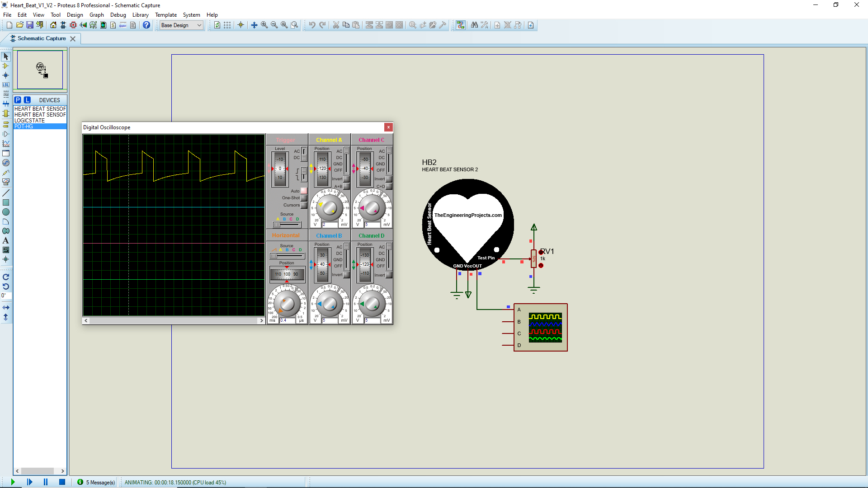Click the binoculars Search and Tag icon

(x=474, y=25)
